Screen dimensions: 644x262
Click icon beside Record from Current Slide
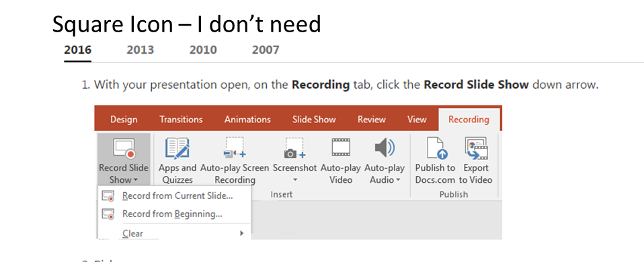click(108, 196)
